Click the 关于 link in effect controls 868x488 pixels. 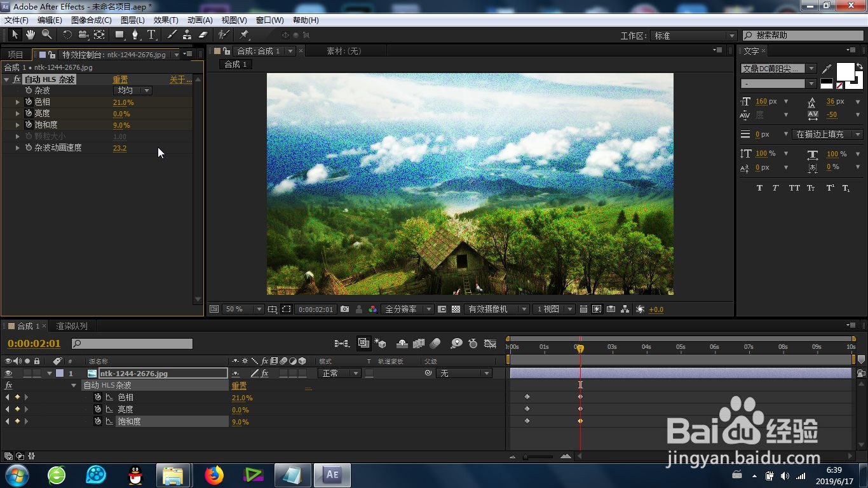pos(180,79)
